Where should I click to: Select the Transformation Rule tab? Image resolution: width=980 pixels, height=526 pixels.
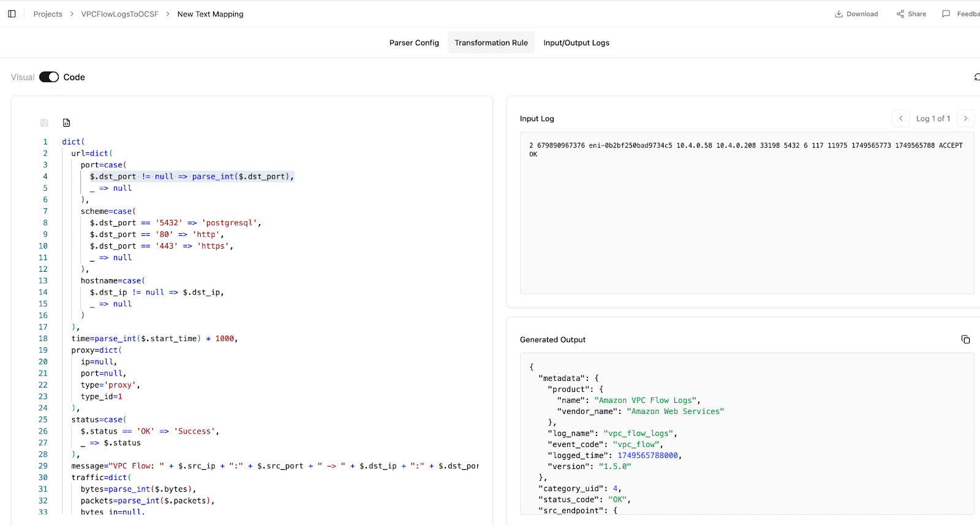click(x=491, y=43)
